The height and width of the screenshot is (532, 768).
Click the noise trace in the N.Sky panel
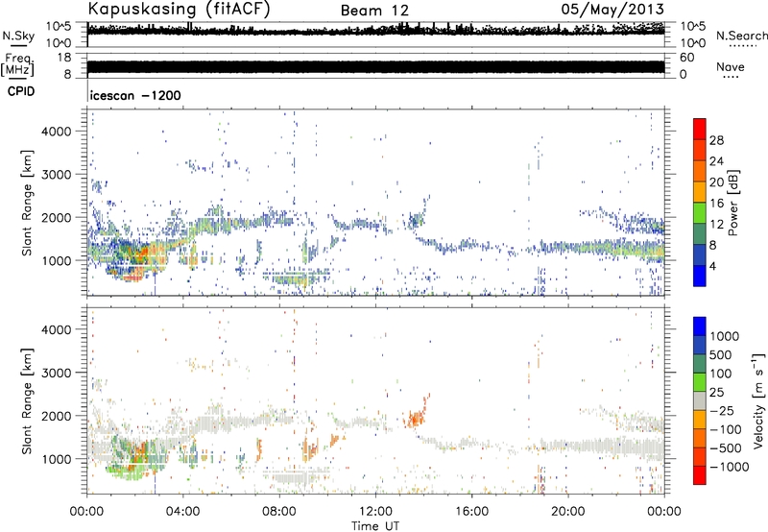(375, 31)
